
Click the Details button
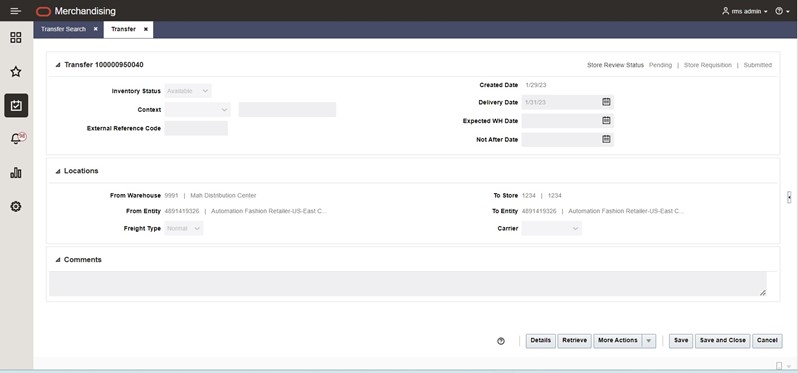click(540, 341)
